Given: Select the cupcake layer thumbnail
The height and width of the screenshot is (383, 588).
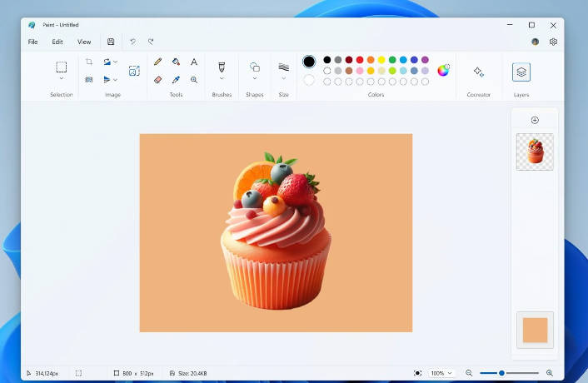Looking at the screenshot, I should tap(536, 152).
